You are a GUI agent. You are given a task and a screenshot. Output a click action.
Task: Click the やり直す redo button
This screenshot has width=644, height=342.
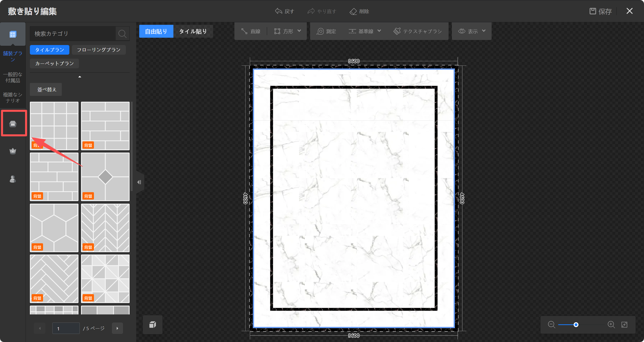322,11
